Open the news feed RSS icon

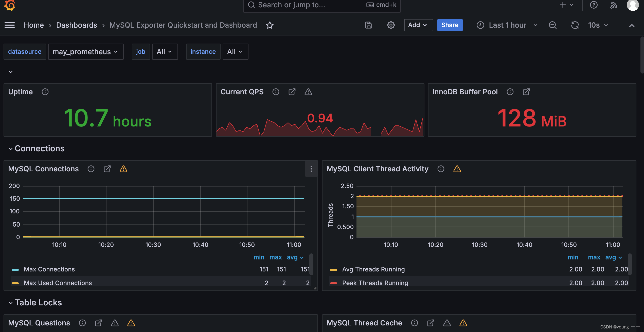coord(613,5)
